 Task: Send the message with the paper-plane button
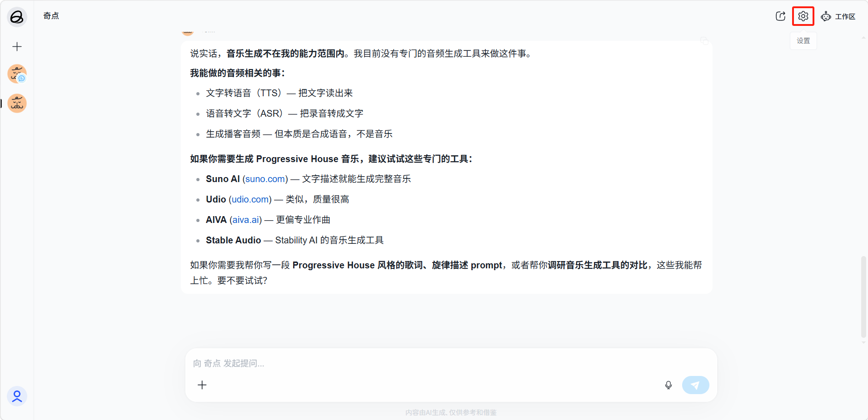pyautogui.click(x=695, y=385)
